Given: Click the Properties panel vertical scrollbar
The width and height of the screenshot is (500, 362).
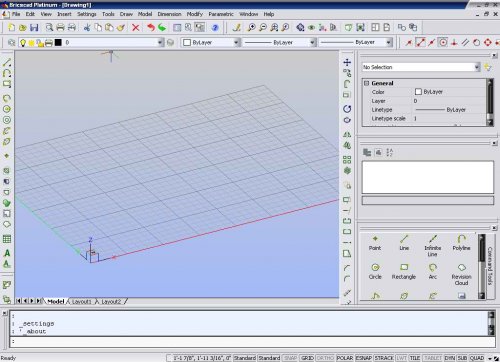Looking at the screenshot, I should (490, 103).
